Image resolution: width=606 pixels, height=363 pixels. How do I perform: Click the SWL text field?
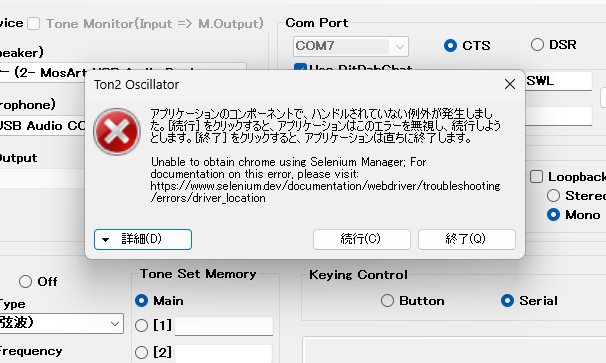click(x=558, y=81)
